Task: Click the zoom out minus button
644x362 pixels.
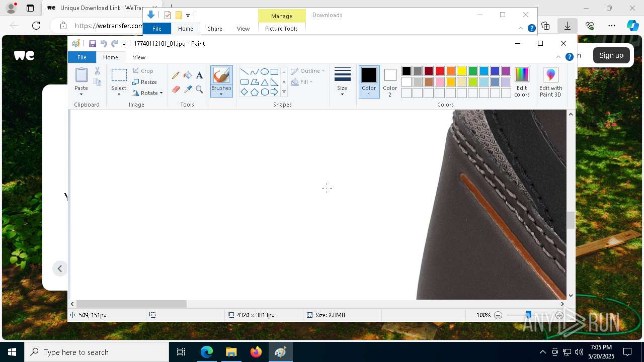Action: point(498,315)
